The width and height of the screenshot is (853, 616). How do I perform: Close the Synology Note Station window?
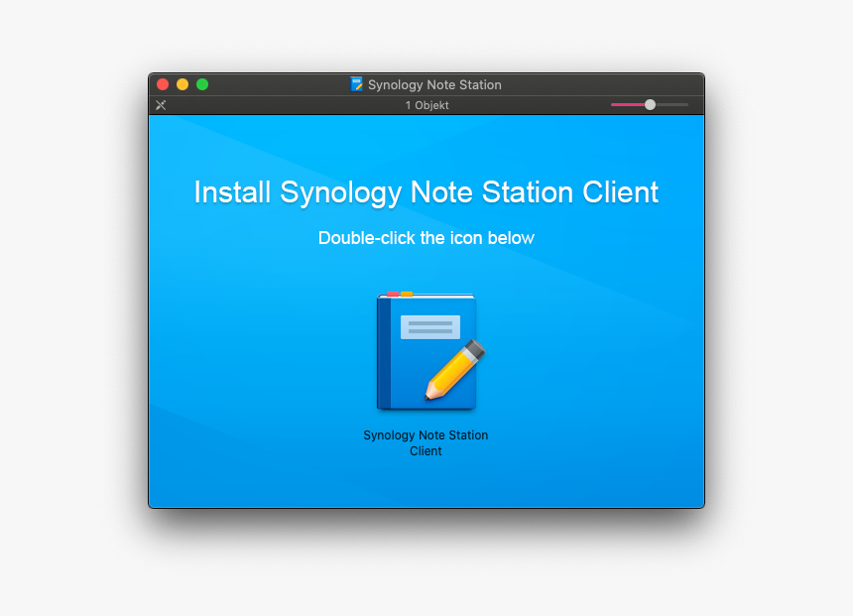(163, 84)
